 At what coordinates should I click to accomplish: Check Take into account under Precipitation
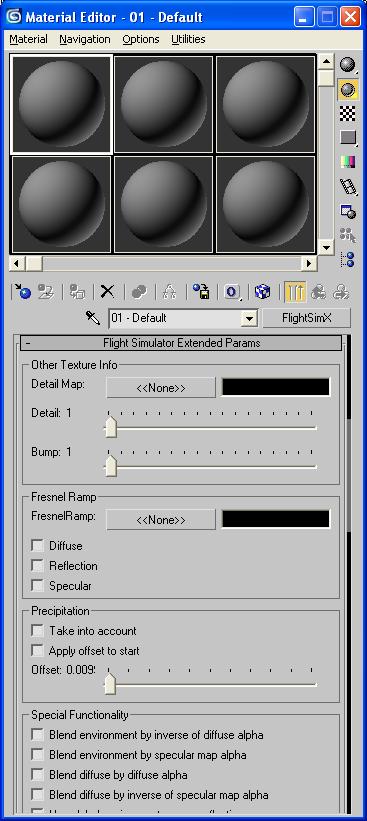(38, 630)
